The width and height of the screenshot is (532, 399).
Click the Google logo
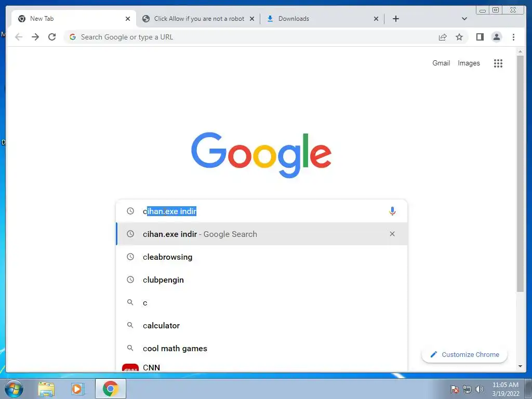click(261, 155)
